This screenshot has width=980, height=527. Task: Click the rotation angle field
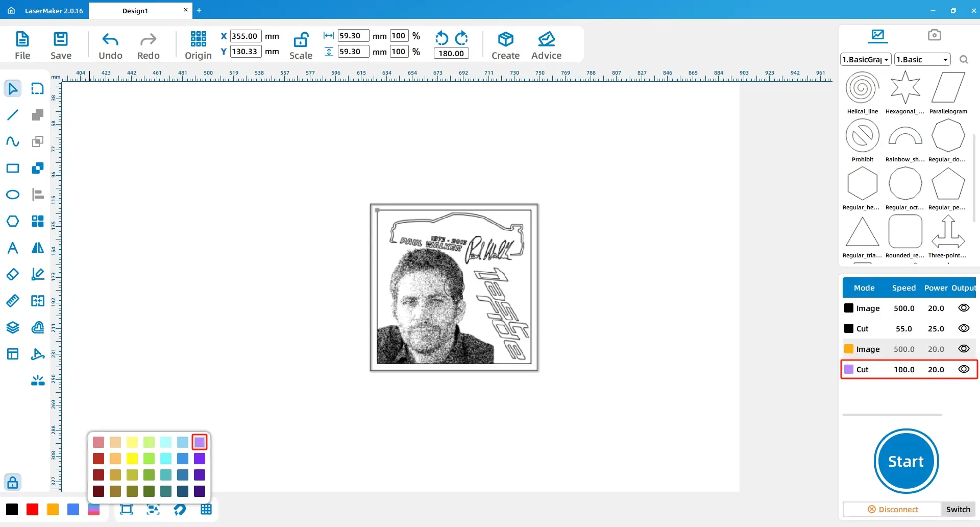(451, 53)
